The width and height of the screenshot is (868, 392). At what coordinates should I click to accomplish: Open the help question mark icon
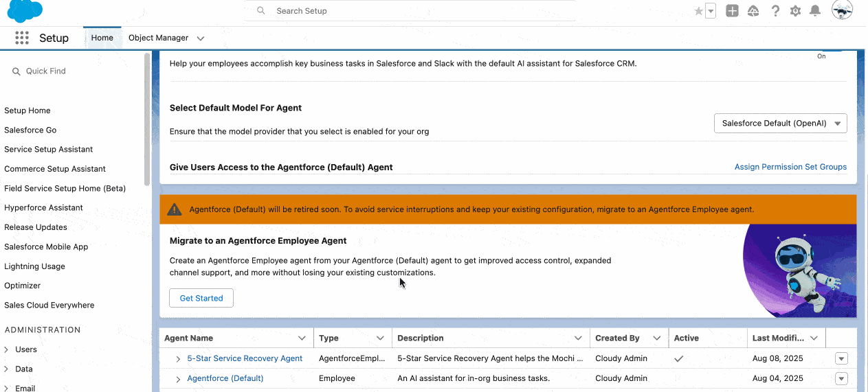pyautogui.click(x=775, y=11)
